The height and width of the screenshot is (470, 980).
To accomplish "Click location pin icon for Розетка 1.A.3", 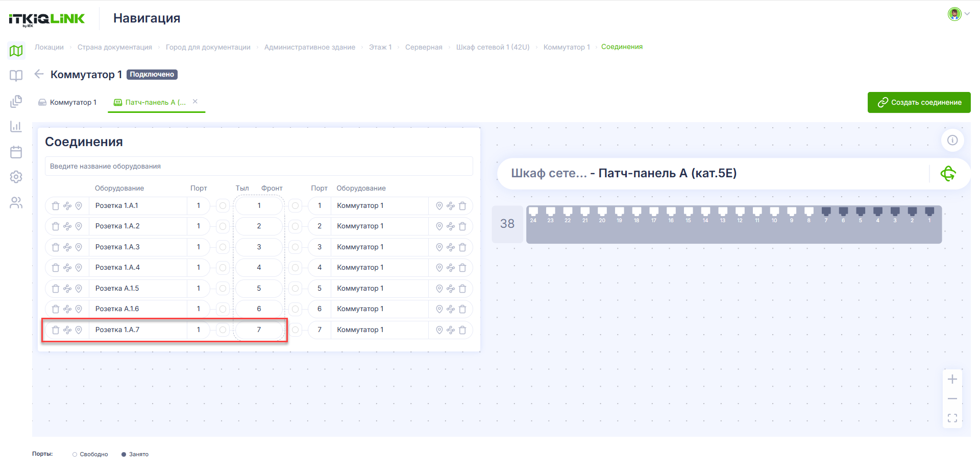I will click(79, 247).
